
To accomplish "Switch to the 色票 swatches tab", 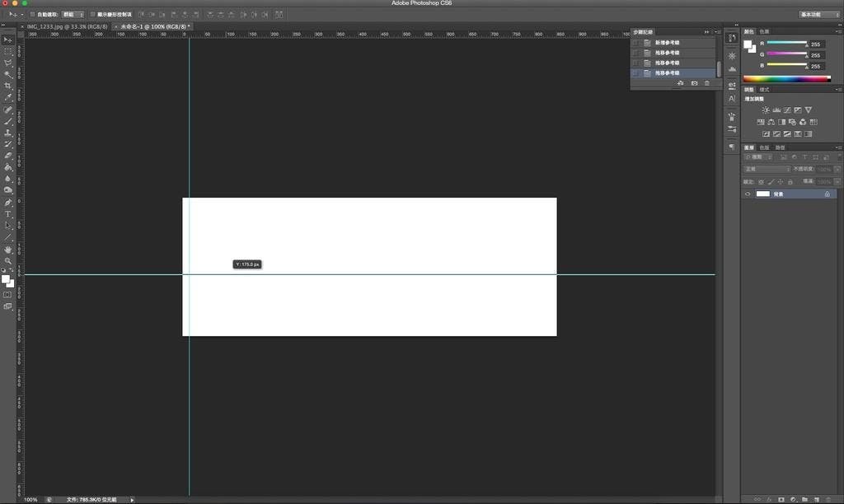I will [764, 31].
